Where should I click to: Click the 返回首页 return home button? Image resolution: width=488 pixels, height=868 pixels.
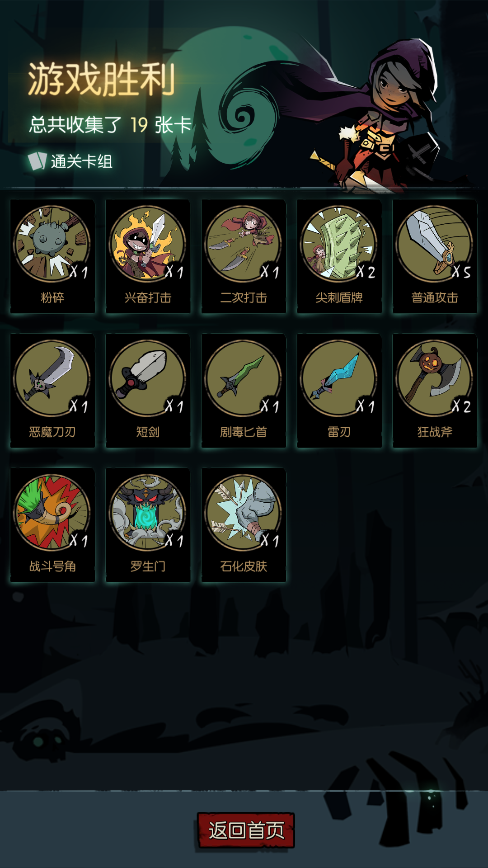coord(246,830)
